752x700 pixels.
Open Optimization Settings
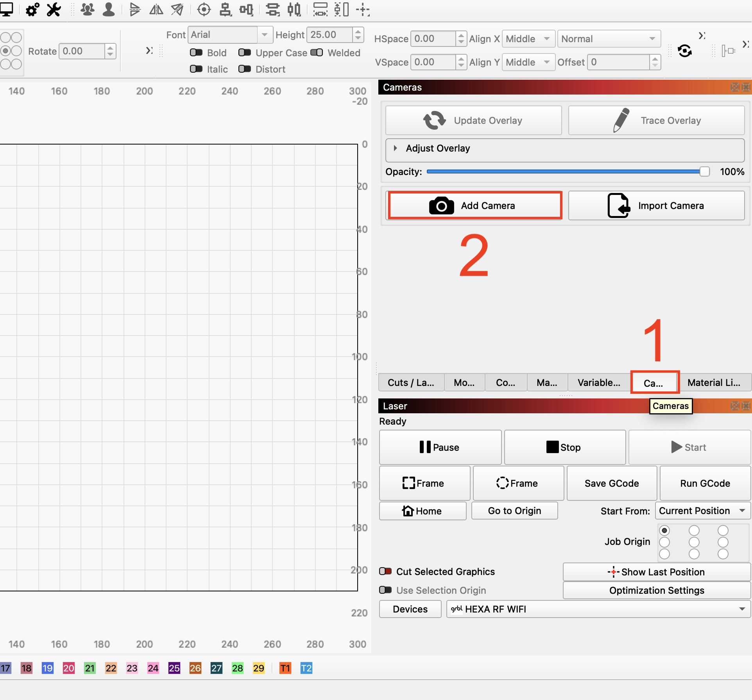[657, 590]
